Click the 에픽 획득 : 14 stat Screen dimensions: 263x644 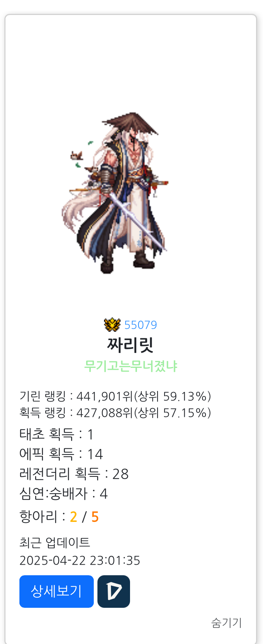point(61,454)
